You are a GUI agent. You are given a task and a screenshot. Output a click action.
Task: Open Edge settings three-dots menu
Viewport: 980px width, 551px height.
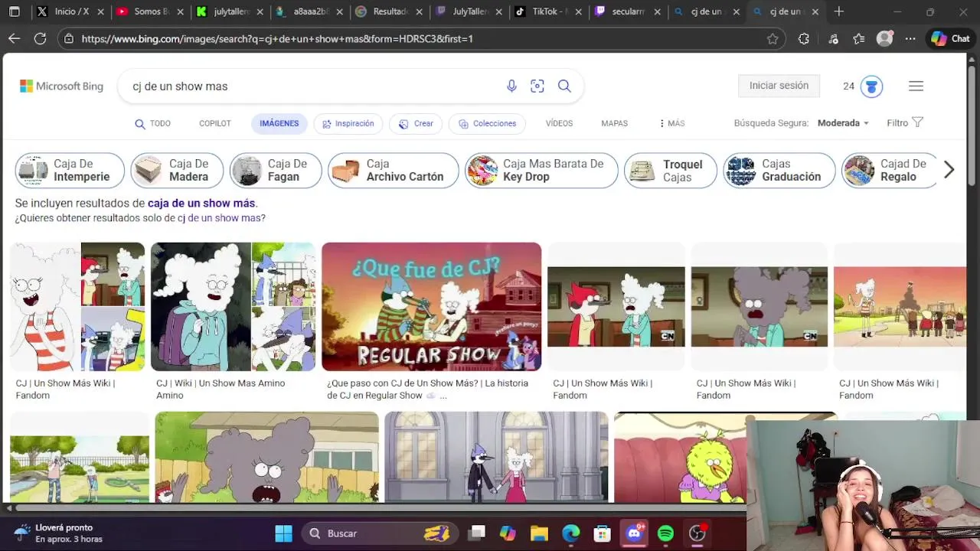pyautogui.click(x=910, y=39)
